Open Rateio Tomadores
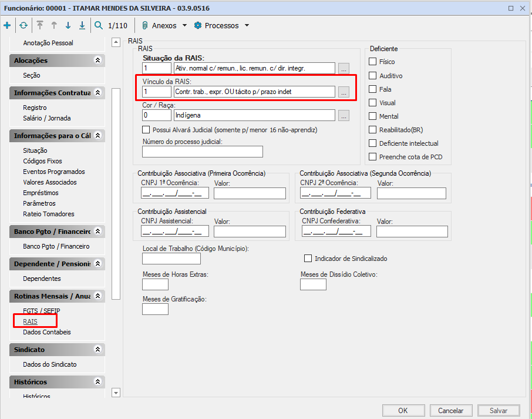Viewport: 532px width, 419px height. pyautogui.click(x=49, y=214)
